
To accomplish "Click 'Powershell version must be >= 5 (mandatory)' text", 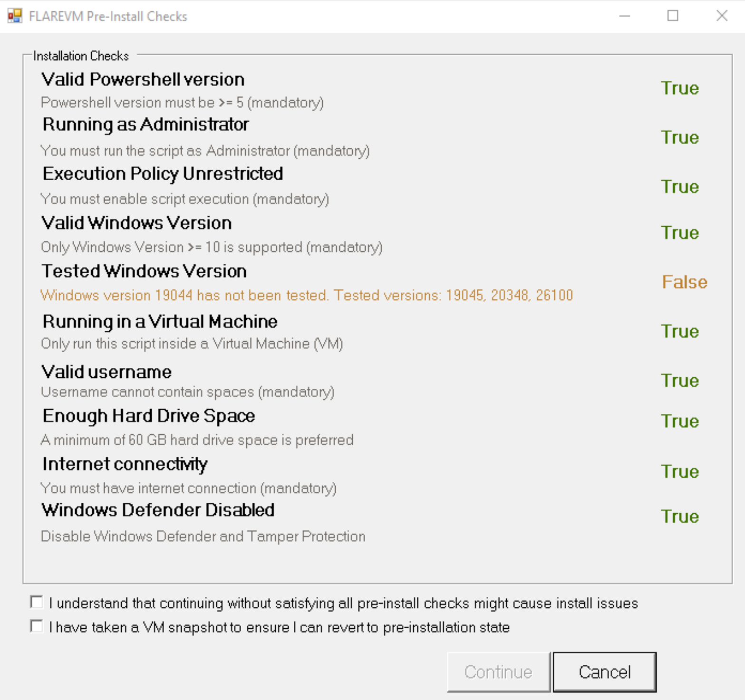I will click(x=182, y=103).
